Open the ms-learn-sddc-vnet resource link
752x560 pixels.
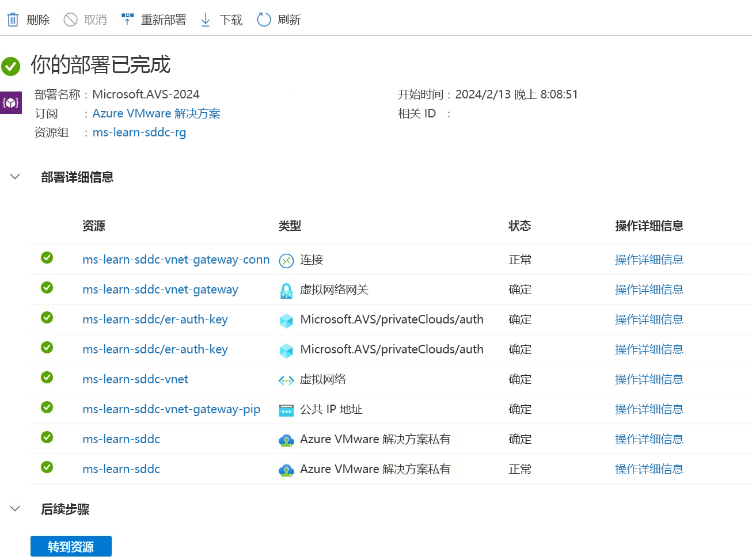coord(135,379)
